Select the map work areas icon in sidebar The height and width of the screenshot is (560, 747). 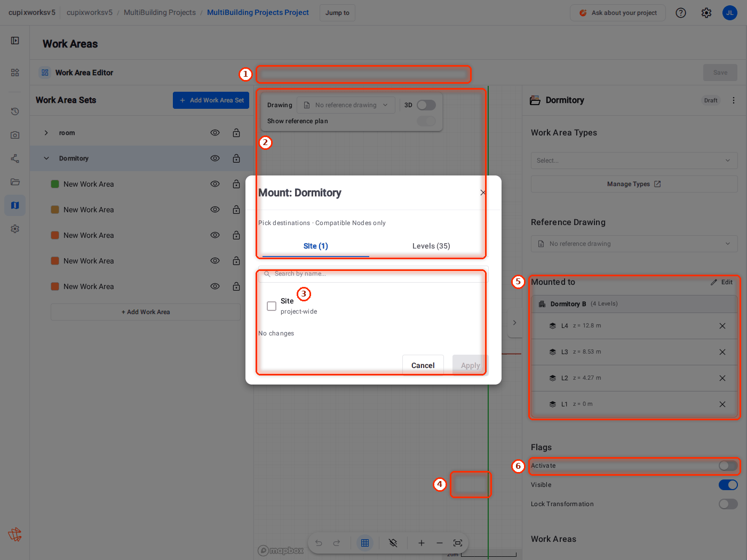pyautogui.click(x=15, y=205)
